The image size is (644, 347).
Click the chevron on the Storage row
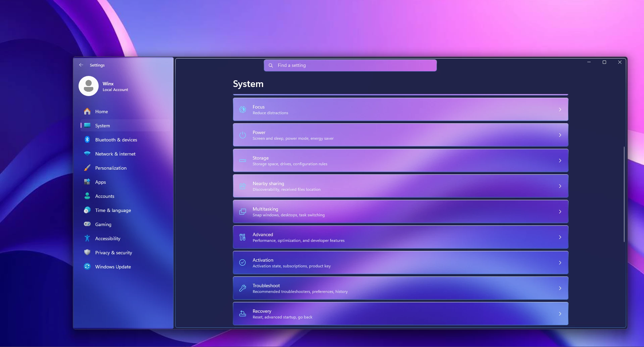(x=560, y=161)
